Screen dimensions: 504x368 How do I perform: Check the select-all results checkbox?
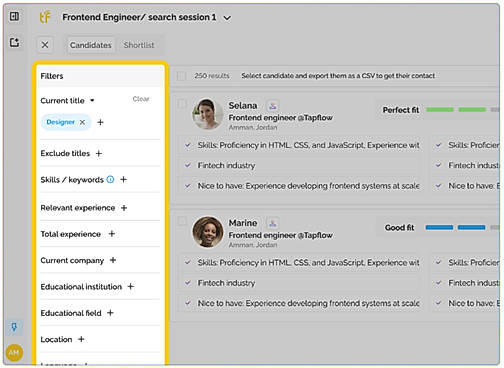(182, 76)
